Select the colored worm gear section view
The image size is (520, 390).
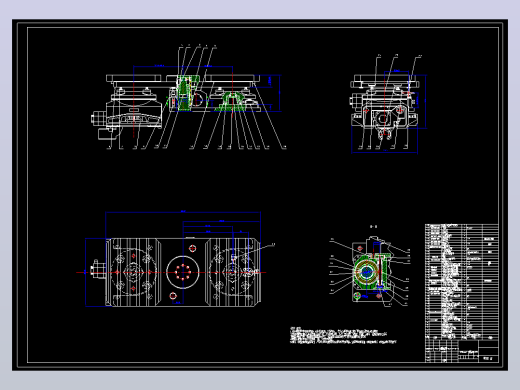tap(370, 271)
